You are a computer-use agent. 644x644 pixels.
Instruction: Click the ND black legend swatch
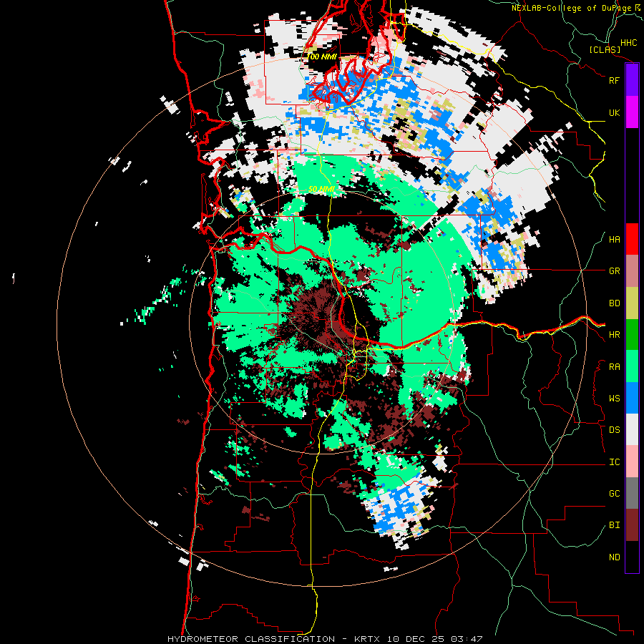(x=632, y=557)
